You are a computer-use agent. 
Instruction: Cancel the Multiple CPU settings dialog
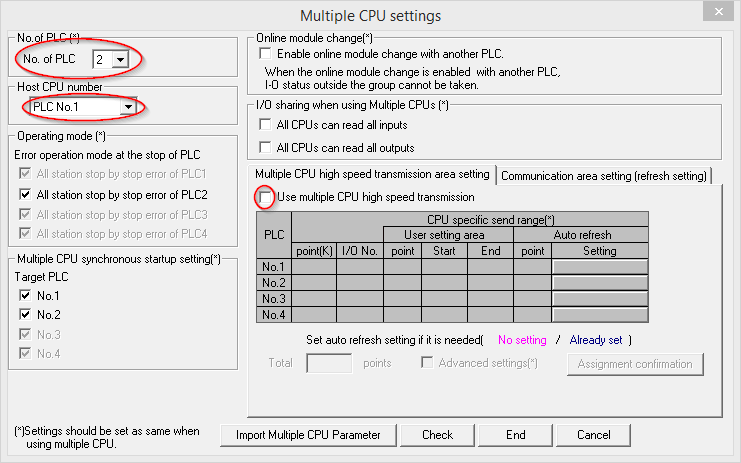tap(594, 435)
